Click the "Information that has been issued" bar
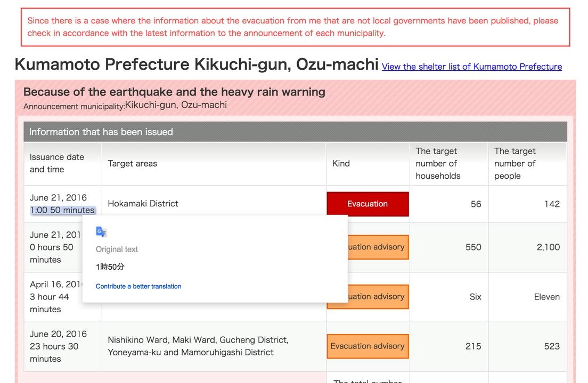This screenshot has width=588, height=383. [x=295, y=132]
